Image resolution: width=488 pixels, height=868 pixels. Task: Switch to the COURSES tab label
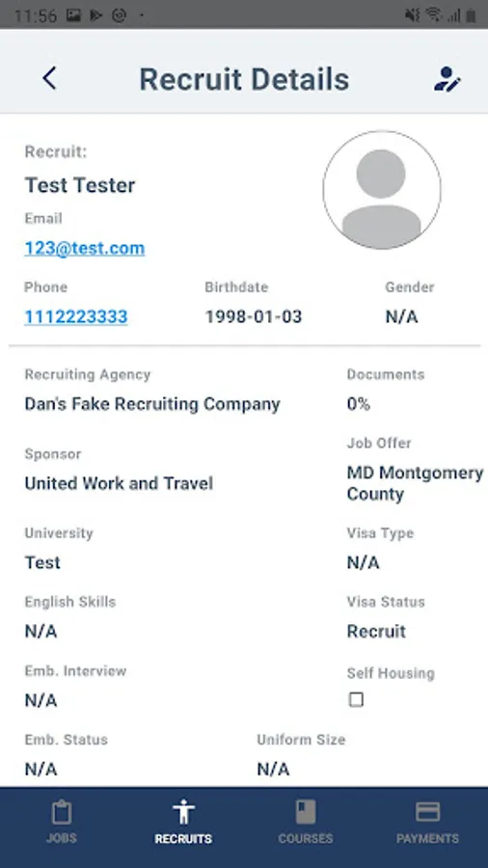pos(306,838)
